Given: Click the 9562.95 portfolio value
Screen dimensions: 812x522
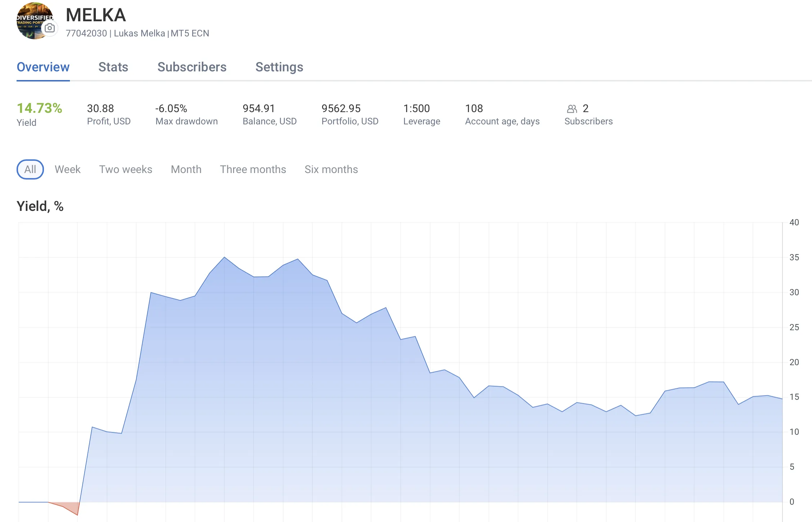Looking at the screenshot, I should tap(341, 109).
